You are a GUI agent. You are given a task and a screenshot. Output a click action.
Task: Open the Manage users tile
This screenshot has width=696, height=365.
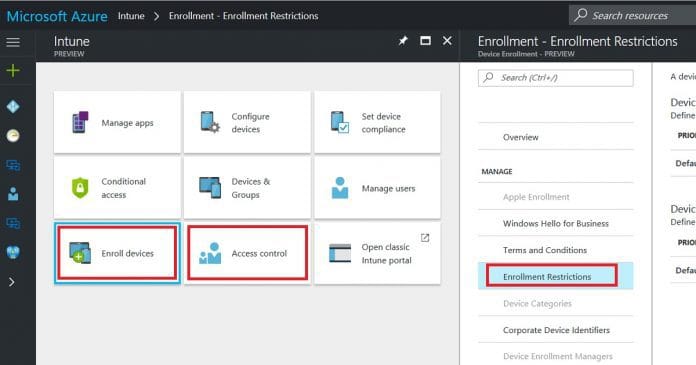click(377, 188)
